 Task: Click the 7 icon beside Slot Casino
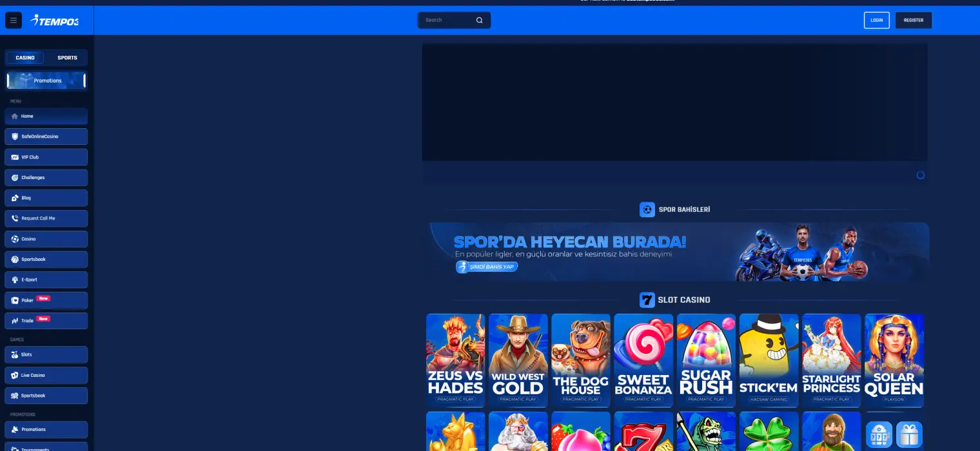click(647, 300)
